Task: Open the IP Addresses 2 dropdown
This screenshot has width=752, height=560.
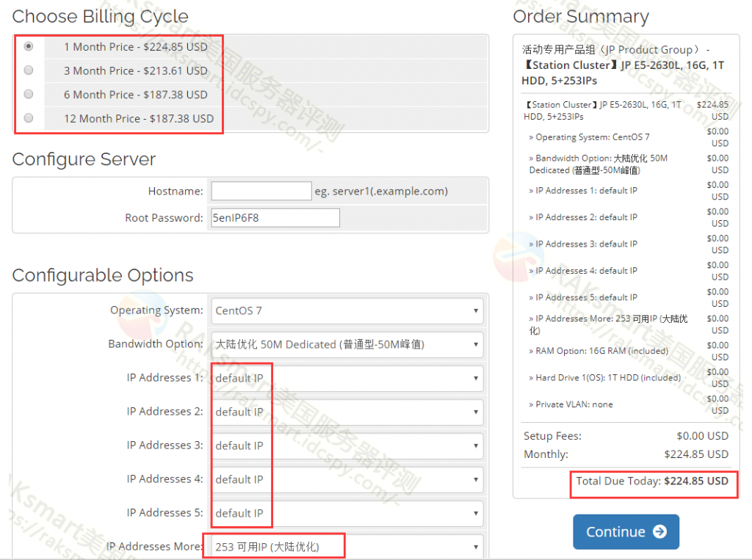Action: pyautogui.click(x=347, y=412)
